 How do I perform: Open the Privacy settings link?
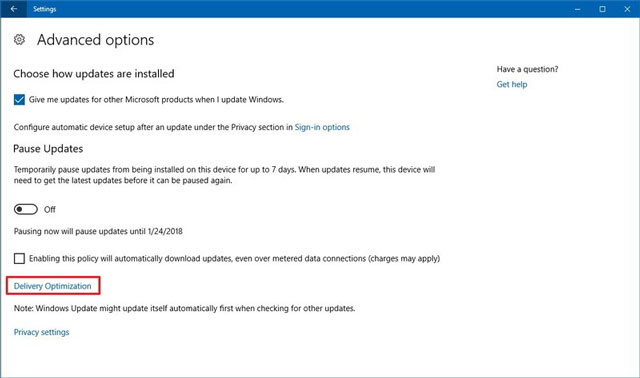(x=42, y=332)
